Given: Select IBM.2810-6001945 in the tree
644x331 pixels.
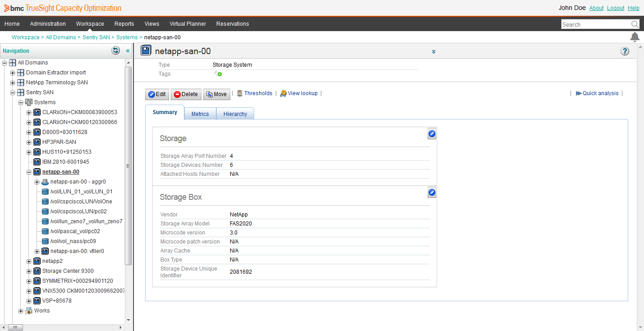Looking at the screenshot, I should tap(66, 162).
